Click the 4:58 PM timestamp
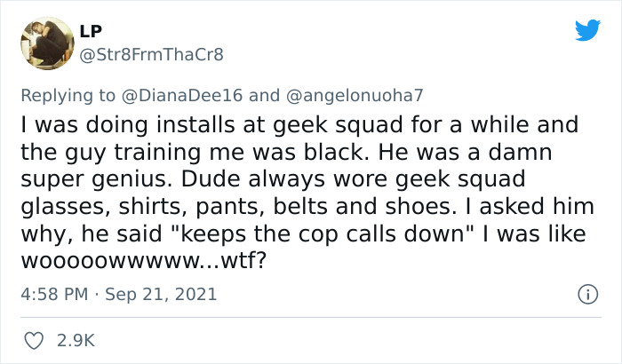This screenshot has width=622, height=364. pos(53,294)
